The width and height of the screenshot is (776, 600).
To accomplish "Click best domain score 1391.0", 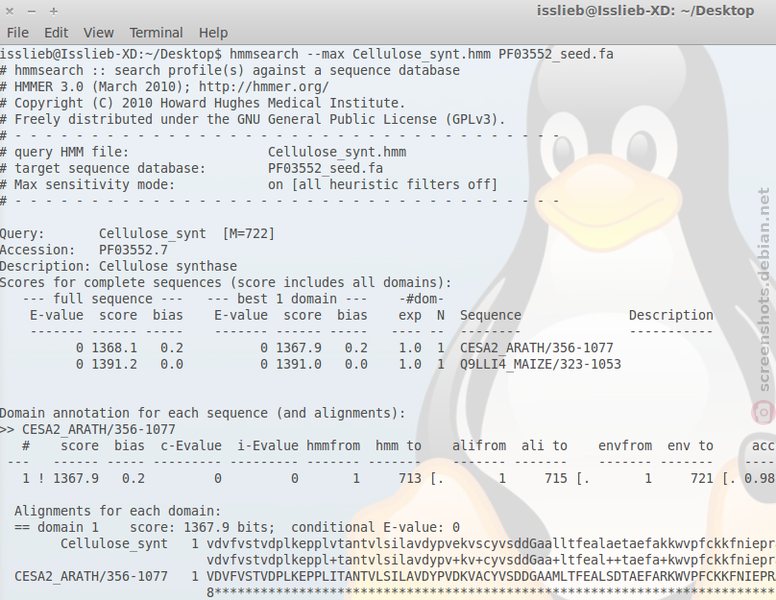I will tap(298, 364).
